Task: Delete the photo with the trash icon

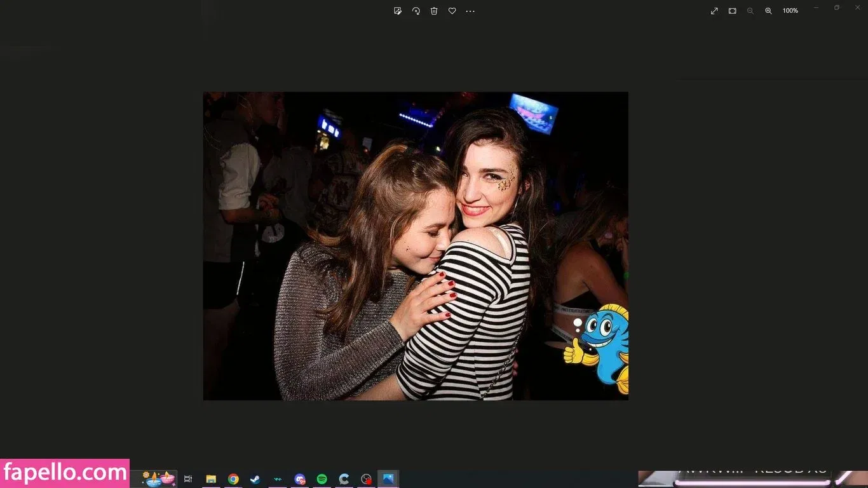Action: (434, 11)
